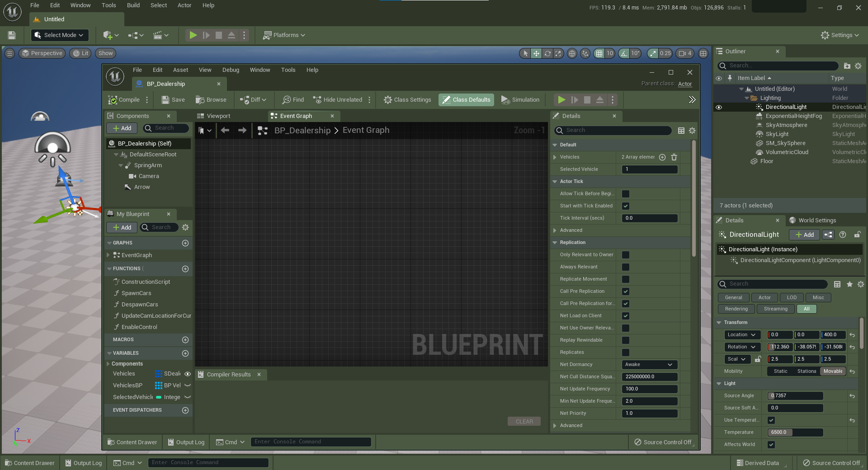
Task: Open main editor Actor menu
Action: pyautogui.click(x=184, y=5)
